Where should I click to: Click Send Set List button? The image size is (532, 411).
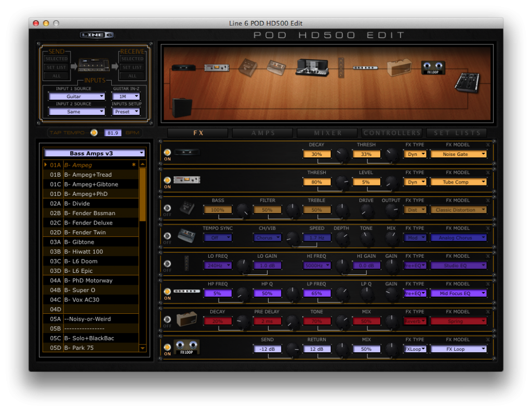[57, 67]
